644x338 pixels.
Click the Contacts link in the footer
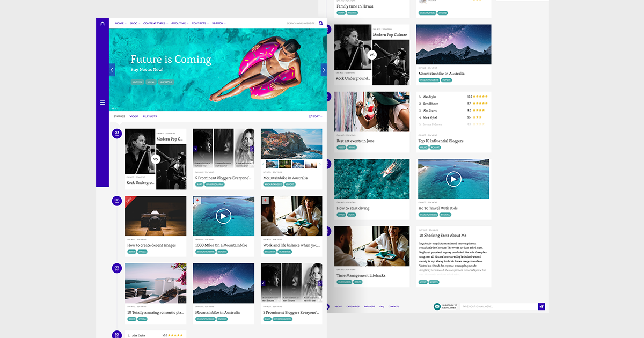tap(394, 306)
